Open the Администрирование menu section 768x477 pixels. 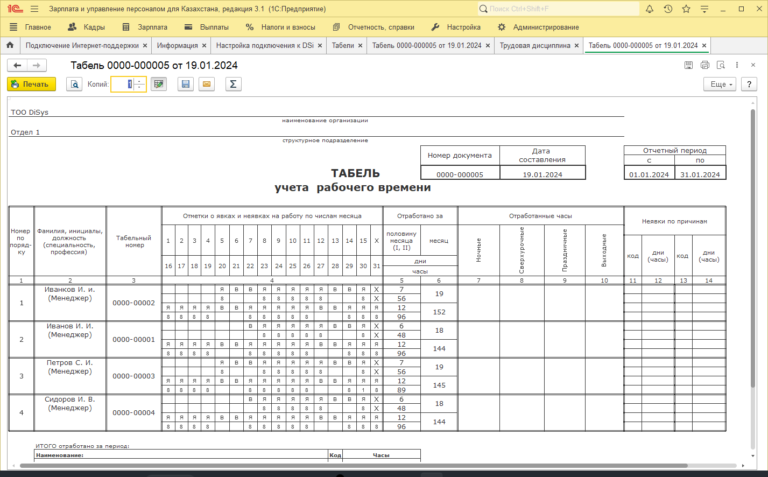coord(530,27)
